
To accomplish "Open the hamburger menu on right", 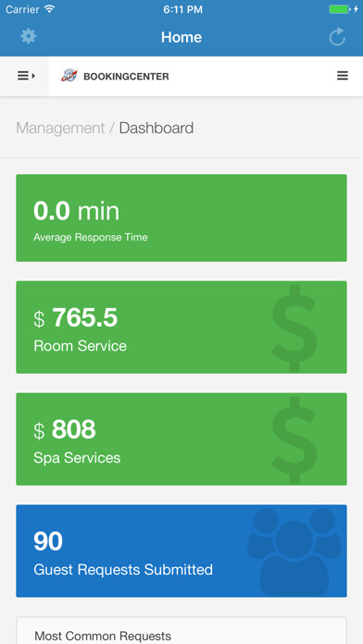I will coord(343,76).
